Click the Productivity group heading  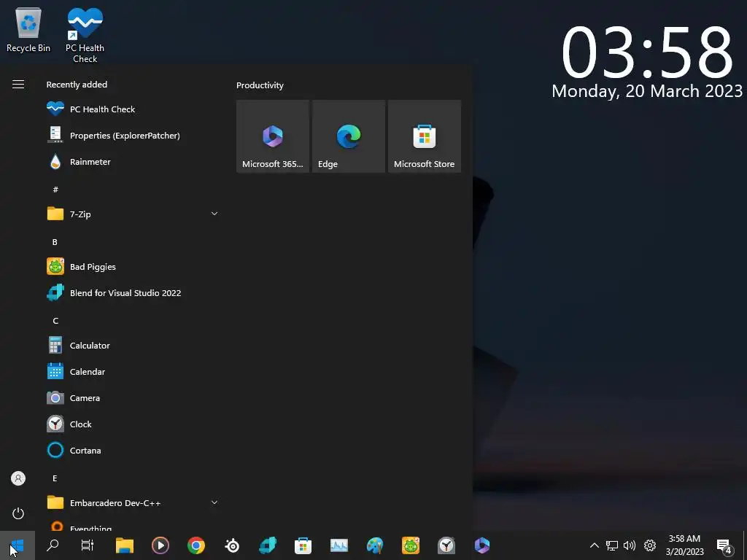pyautogui.click(x=260, y=85)
